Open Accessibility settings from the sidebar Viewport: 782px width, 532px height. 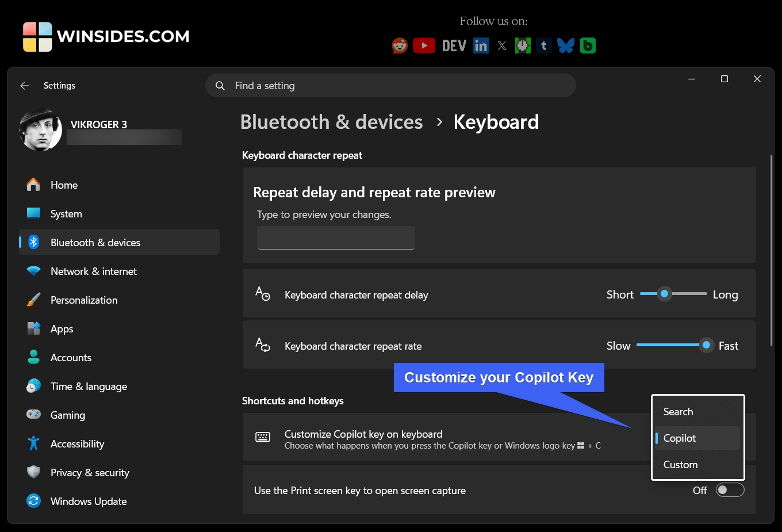pyautogui.click(x=77, y=443)
